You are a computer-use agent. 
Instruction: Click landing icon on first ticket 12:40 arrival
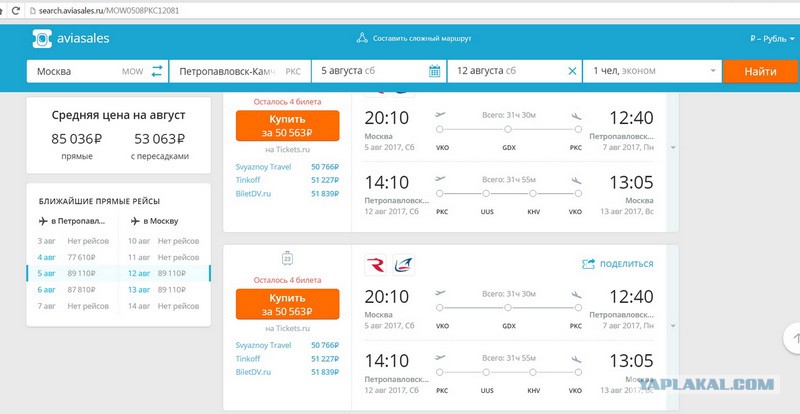click(x=577, y=115)
